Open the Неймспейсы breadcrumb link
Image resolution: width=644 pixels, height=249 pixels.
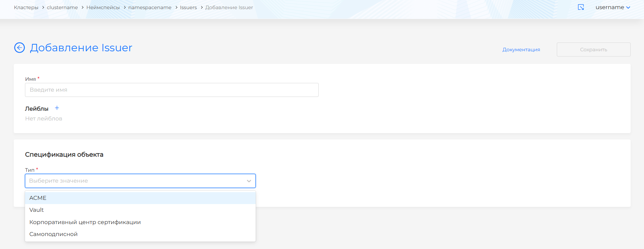click(x=103, y=7)
